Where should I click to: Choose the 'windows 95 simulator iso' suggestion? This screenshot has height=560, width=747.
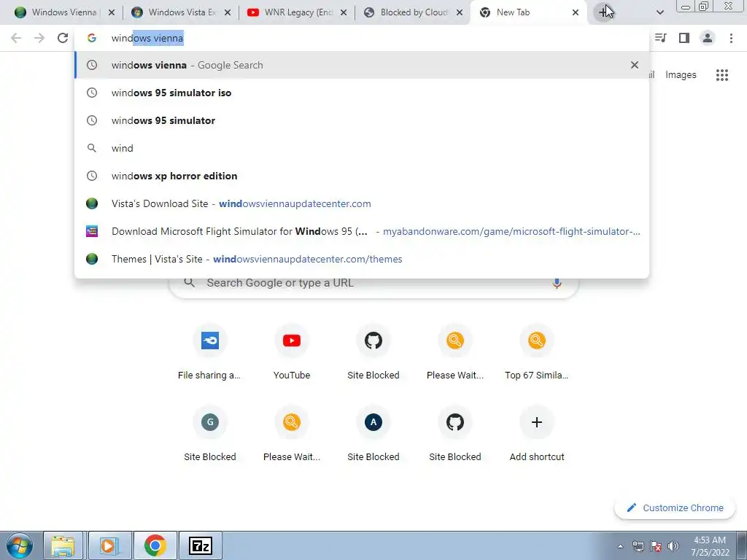(362, 93)
